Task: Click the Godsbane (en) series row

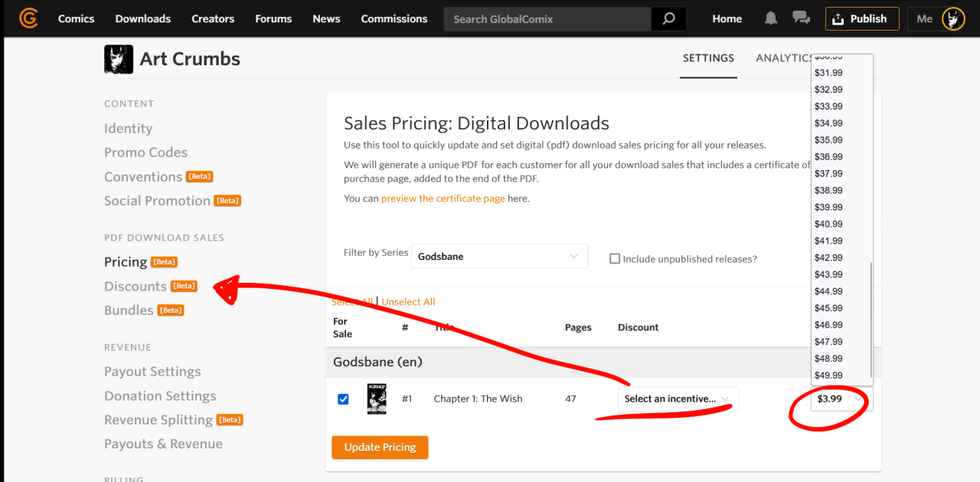Action: tap(603, 362)
